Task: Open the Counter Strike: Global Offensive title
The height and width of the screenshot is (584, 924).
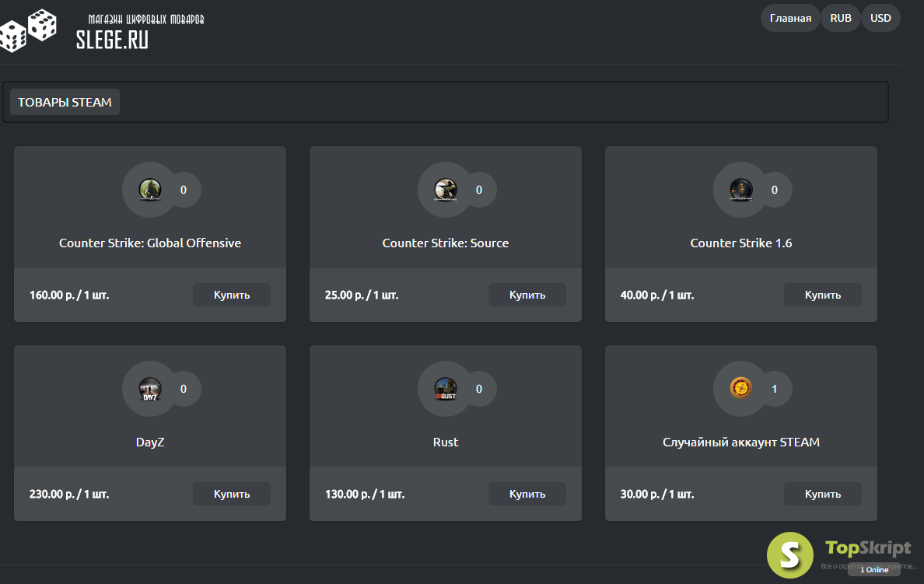Action: tap(149, 243)
